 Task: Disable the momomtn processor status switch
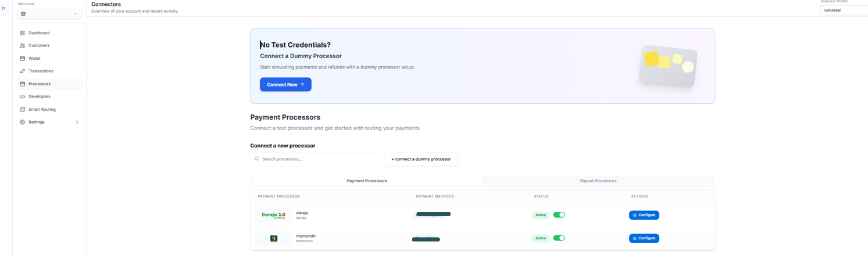tap(559, 238)
